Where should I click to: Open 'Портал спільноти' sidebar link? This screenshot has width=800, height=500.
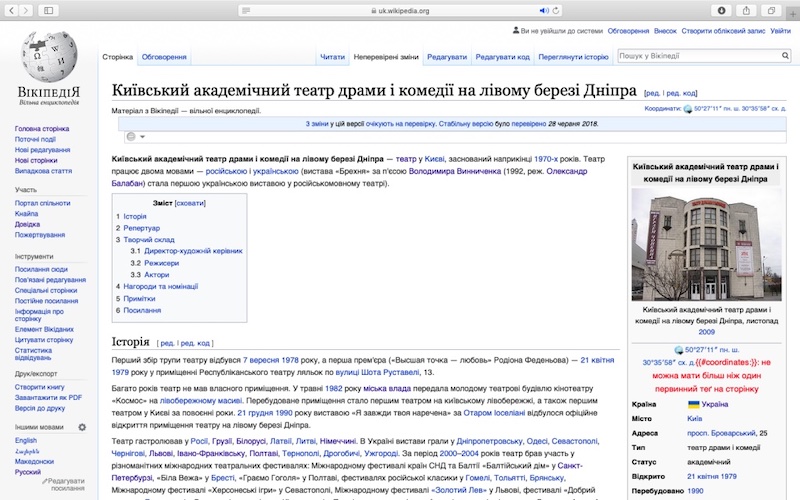(x=42, y=203)
